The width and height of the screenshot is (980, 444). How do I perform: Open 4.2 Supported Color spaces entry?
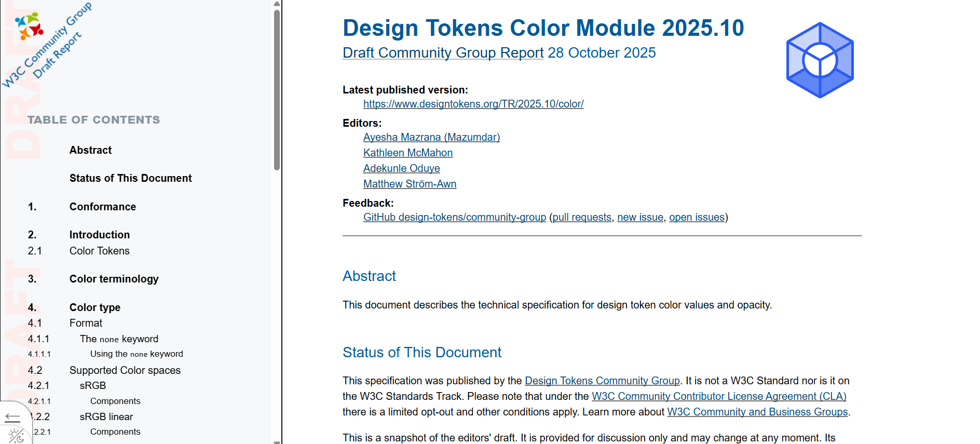(125, 370)
